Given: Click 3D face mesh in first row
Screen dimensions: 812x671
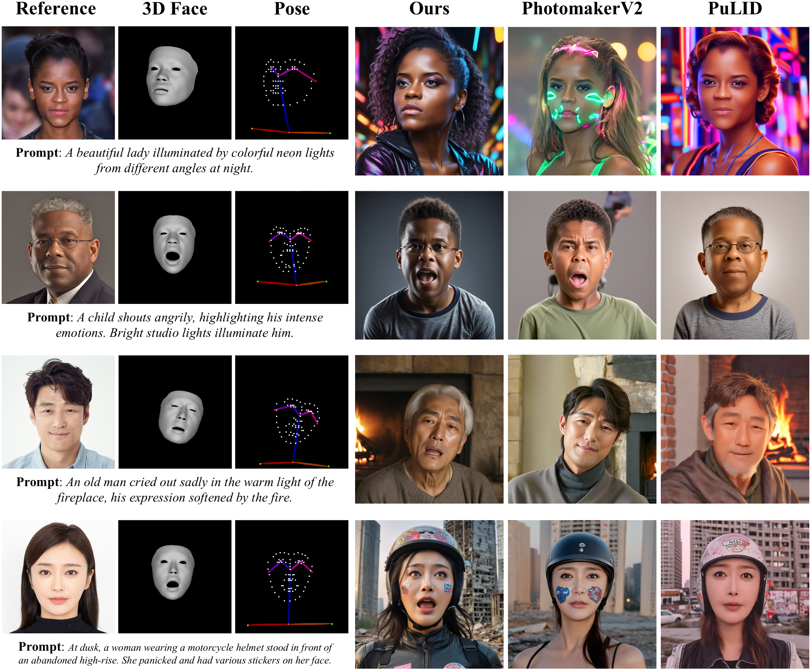Looking at the screenshot, I should 175,83.
